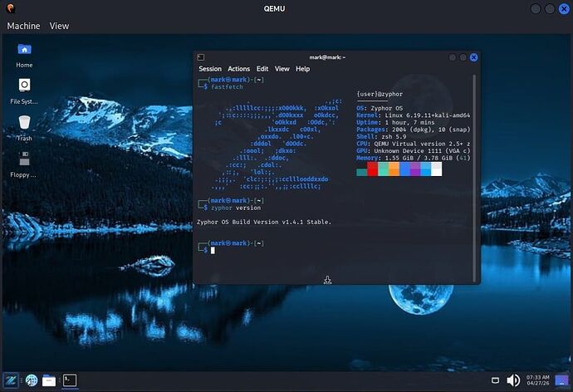Click the terminal icon in the terminal title bar
The image size is (573, 392).
[201, 57]
